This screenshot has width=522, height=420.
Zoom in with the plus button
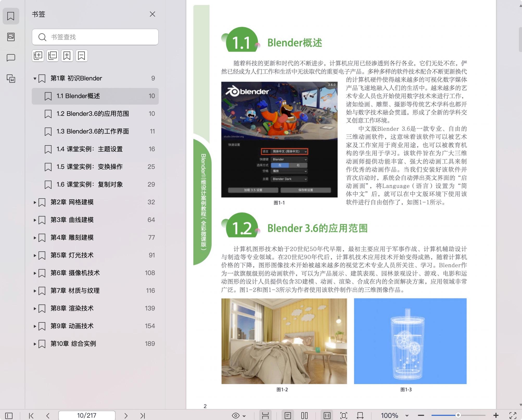496,416
